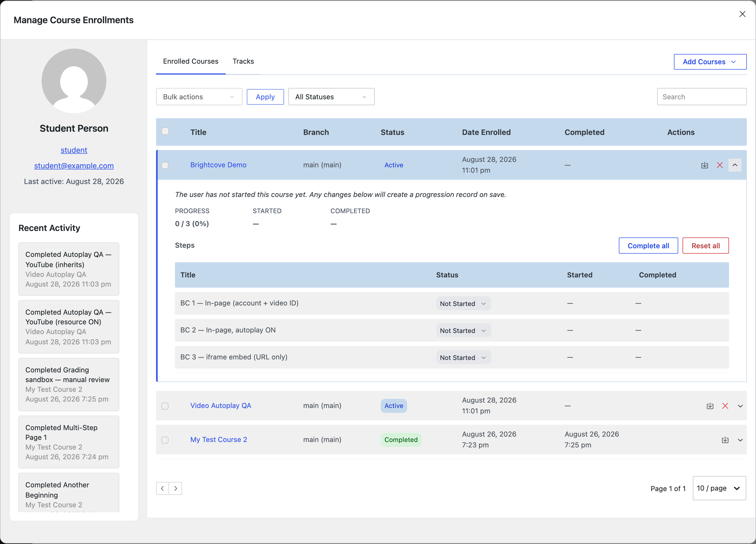
Task: Switch to the Enrolled Courses tab
Action: (x=191, y=61)
